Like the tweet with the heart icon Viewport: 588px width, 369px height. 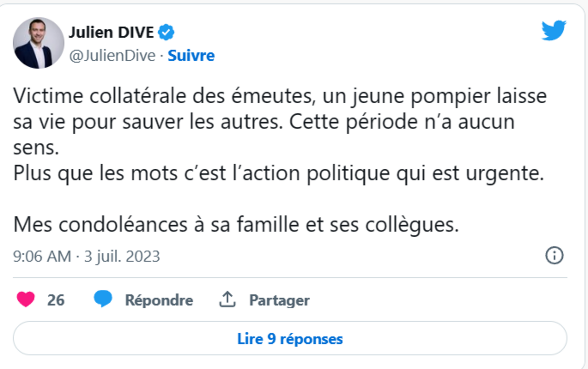(26, 299)
